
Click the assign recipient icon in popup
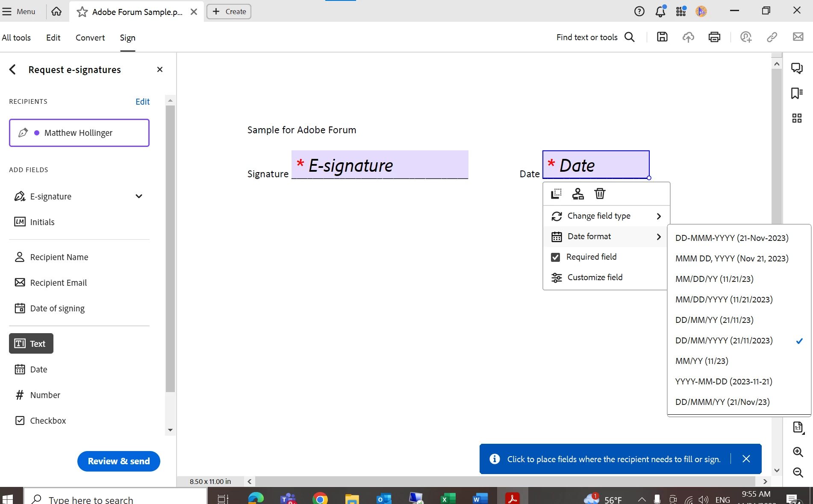click(x=578, y=194)
